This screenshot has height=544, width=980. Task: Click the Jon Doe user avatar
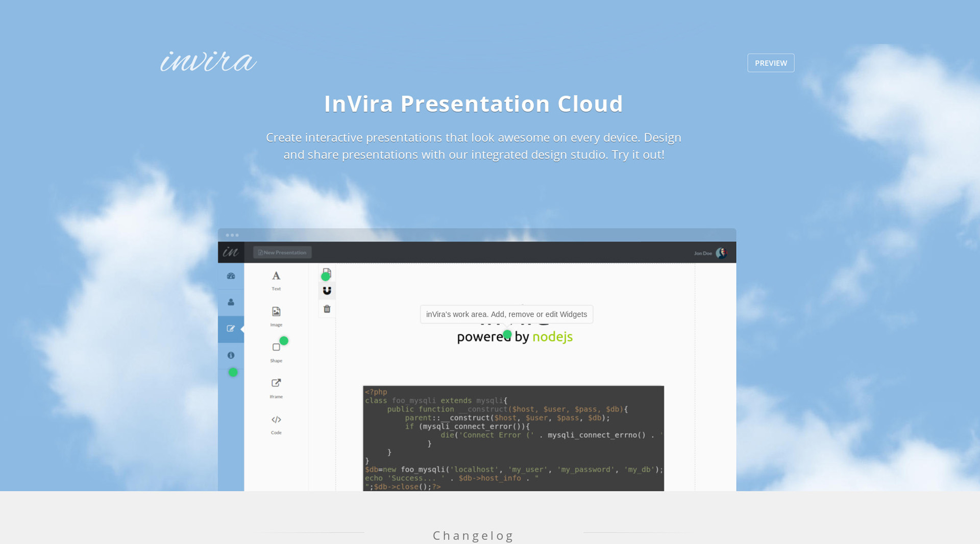tap(721, 253)
